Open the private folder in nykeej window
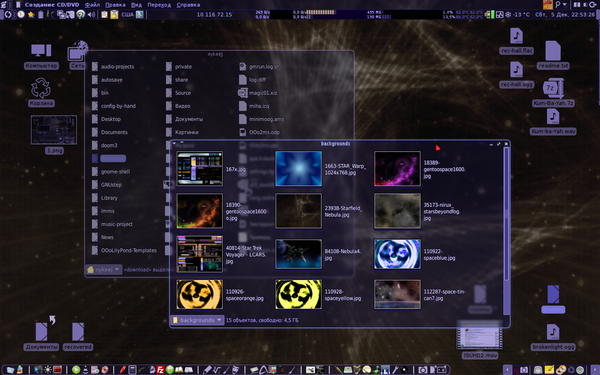Screen dimensions: 600x375 179,67
